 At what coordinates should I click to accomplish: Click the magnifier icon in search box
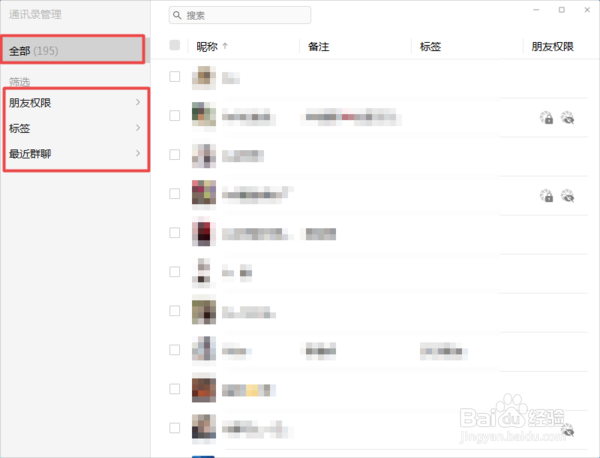[177, 15]
